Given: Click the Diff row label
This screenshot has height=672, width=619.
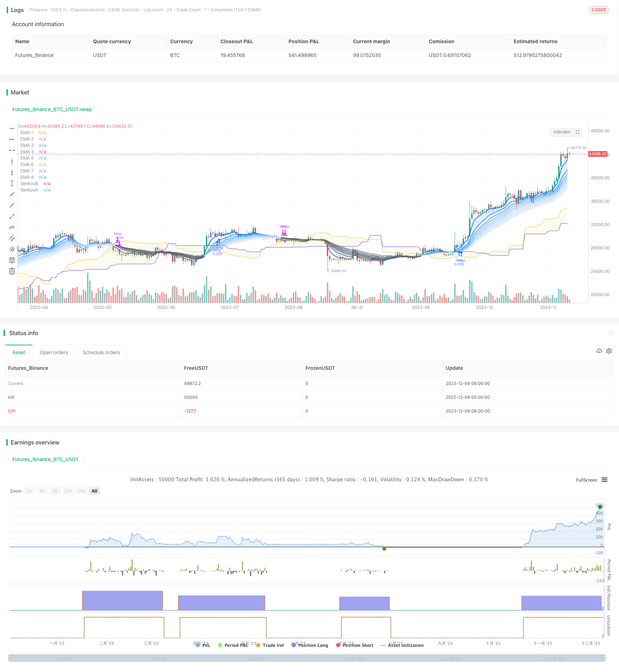Looking at the screenshot, I should 12,411.
